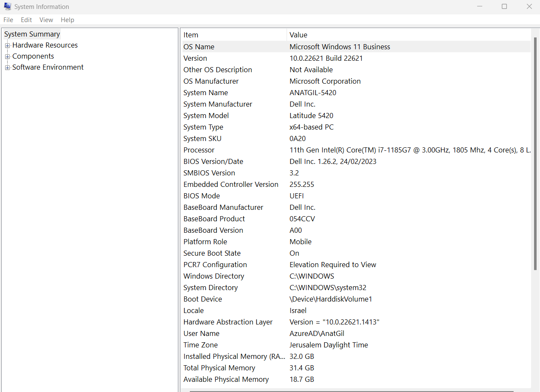Select the Platform Role row
This screenshot has height=392, width=540.
(x=357, y=242)
